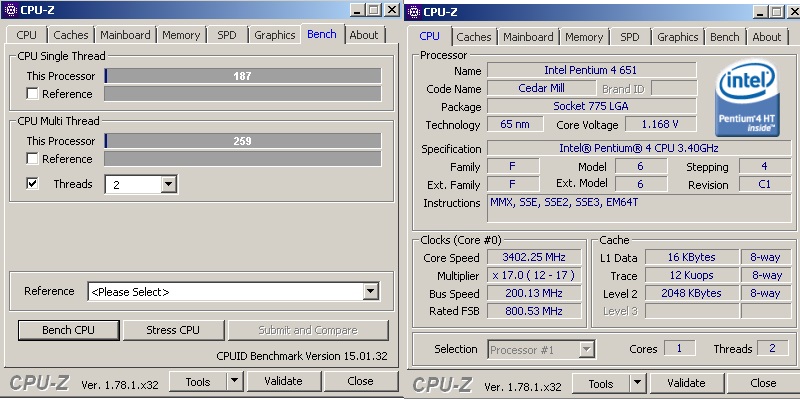Click Threads count field in right window
This screenshot has width=800, height=400.
click(772, 348)
